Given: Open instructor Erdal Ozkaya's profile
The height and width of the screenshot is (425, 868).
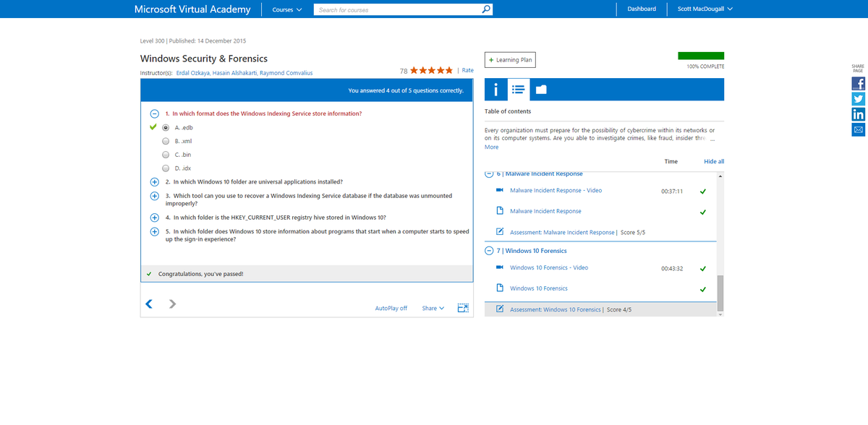Looking at the screenshot, I should click(192, 73).
